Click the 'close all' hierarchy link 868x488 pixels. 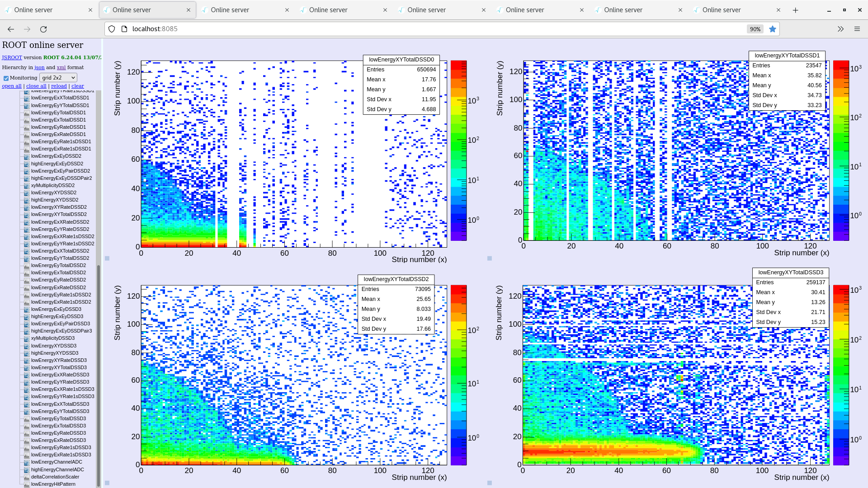click(36, 86)
